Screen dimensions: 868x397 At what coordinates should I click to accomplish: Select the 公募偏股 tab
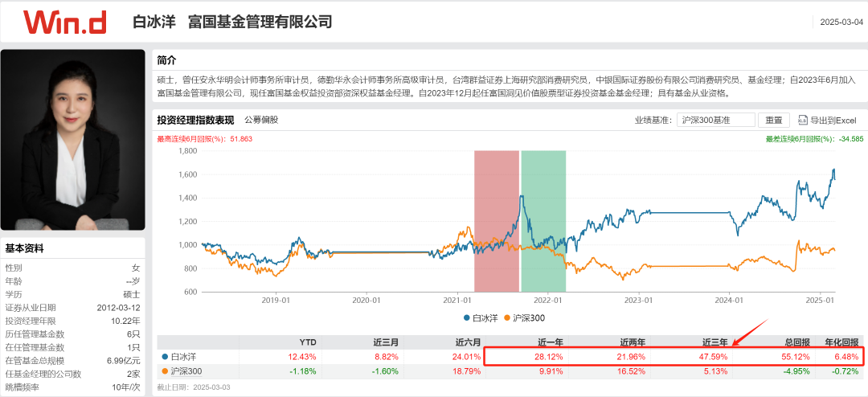(x=261, y=120)
